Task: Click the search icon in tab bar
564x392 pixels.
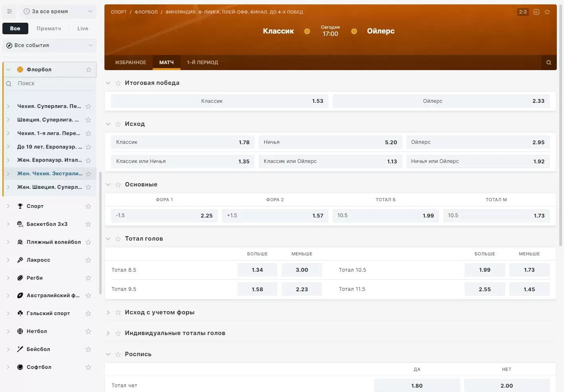Action: tap(549, 63)
